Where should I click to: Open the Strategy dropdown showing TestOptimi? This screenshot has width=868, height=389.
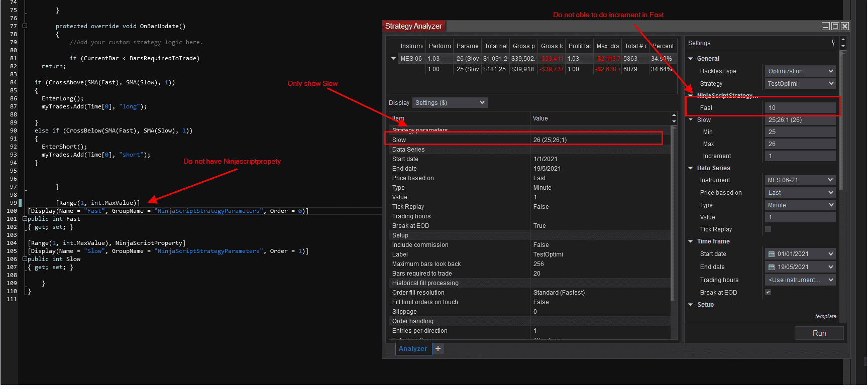pos(800,84)
